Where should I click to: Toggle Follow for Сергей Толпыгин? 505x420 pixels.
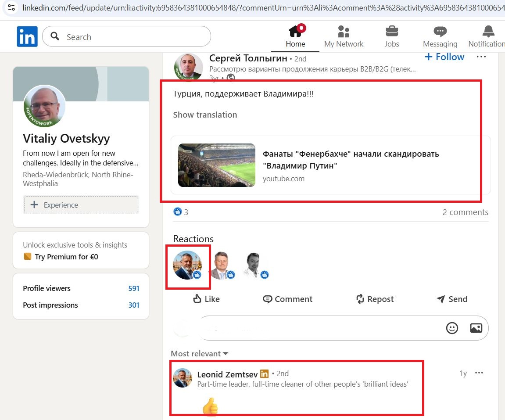(444, 57)
